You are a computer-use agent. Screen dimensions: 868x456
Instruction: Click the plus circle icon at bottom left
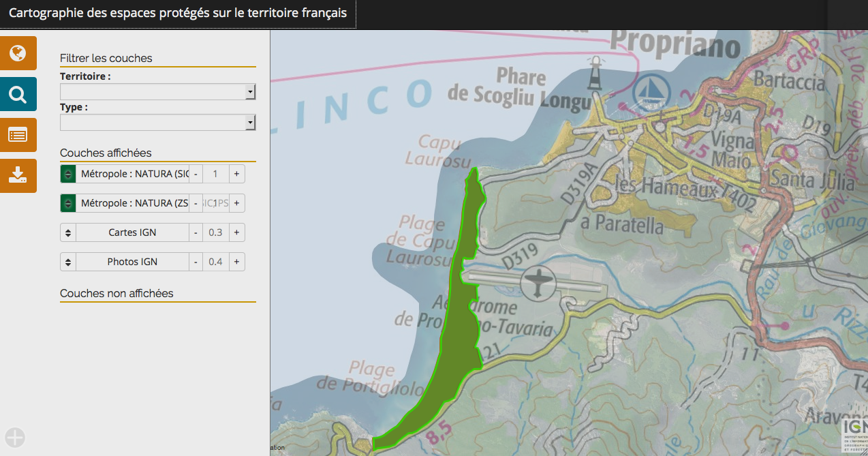point(15,438)
